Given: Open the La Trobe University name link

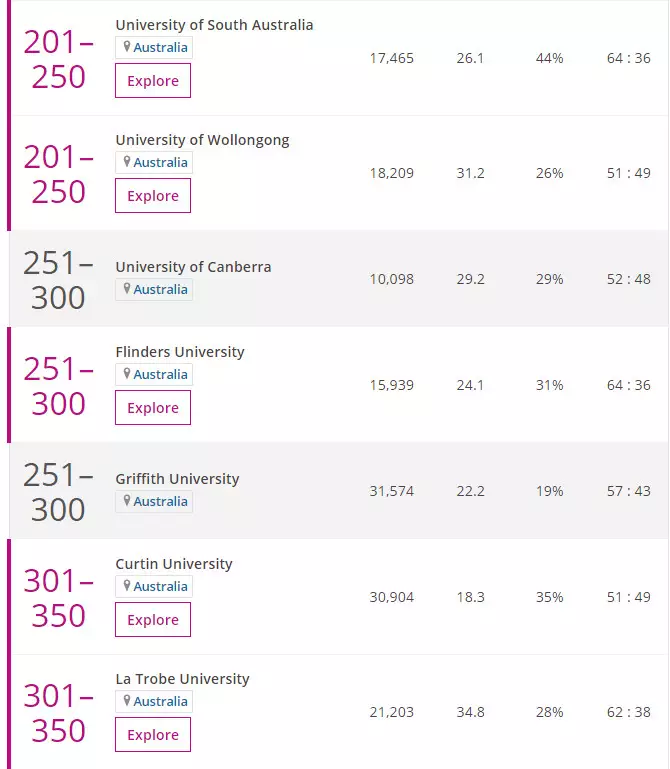Looking at the screenshot, I should click(182, 679).
